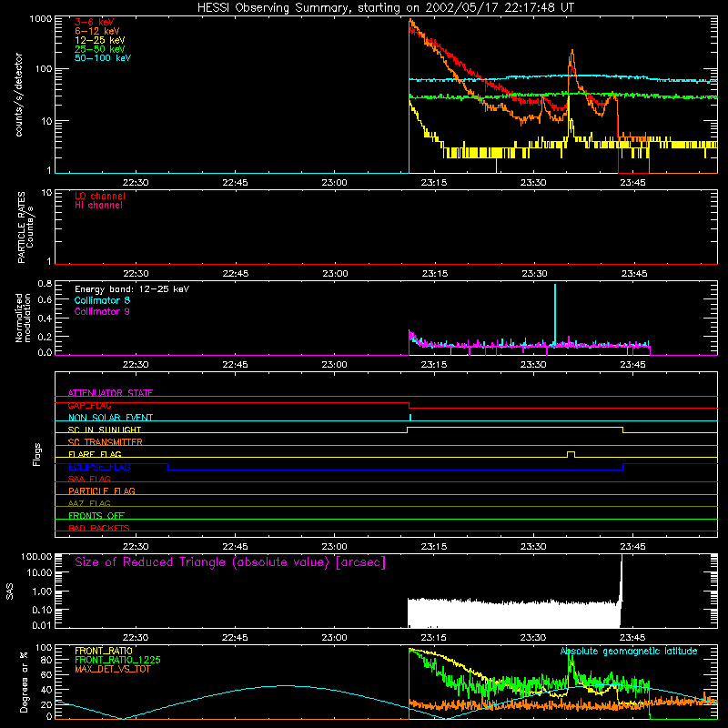Viewport: 728px width, 728px height.
Task: Select the red 3-6 keV legend label
Action: tap(95, 22)
